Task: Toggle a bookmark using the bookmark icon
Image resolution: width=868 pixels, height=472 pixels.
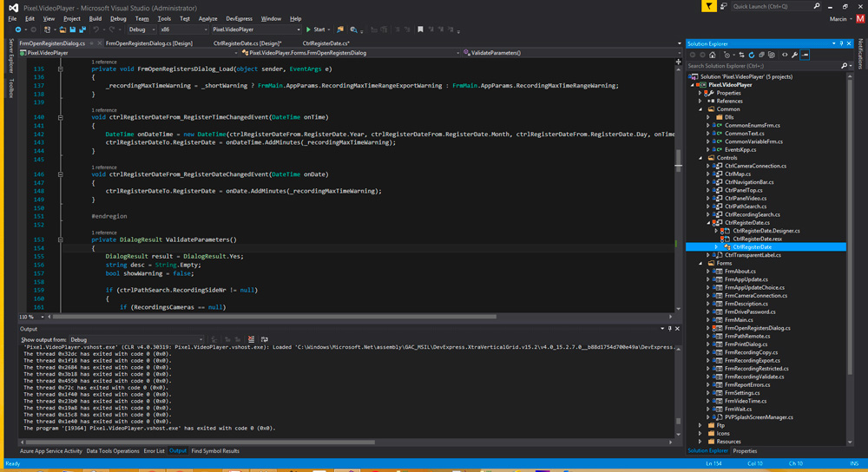Action: (421, 29)
